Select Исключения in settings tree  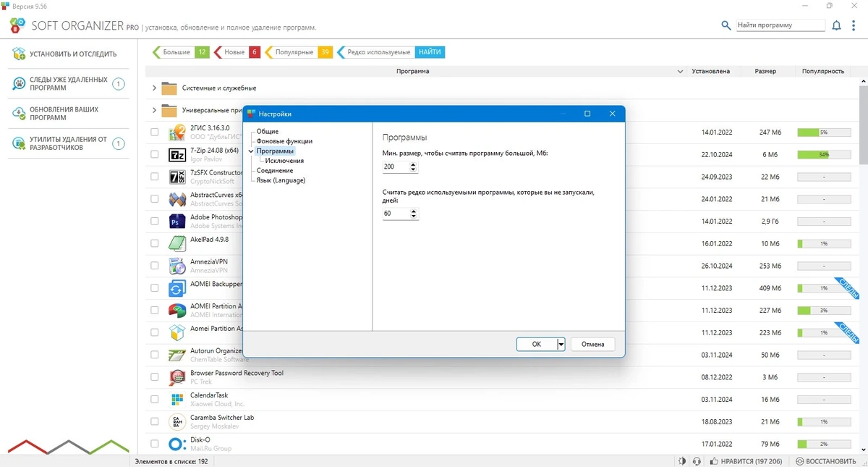pos(284,161)
